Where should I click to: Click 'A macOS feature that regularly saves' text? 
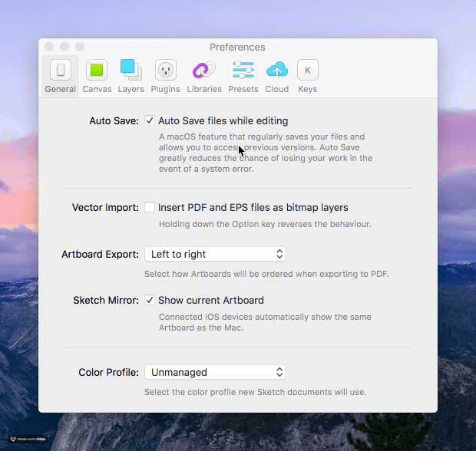click(x=266, y=153)
